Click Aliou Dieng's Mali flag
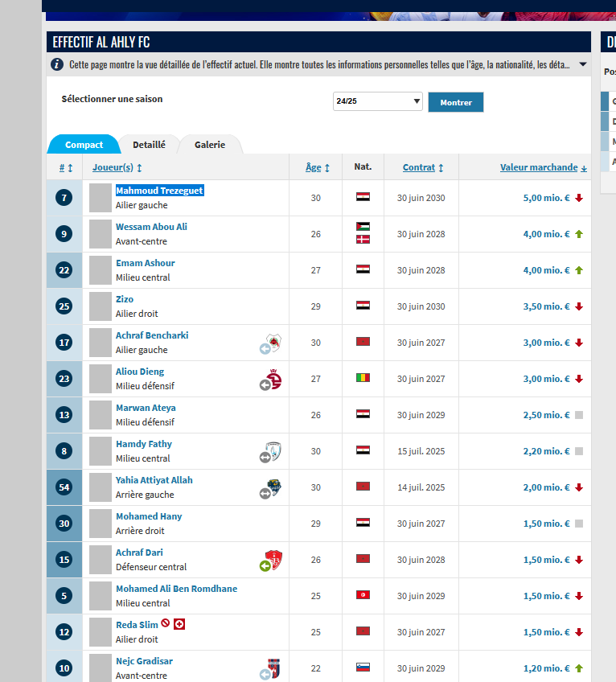The width and height of the screenshot is (616, 682). pos(363,377)
